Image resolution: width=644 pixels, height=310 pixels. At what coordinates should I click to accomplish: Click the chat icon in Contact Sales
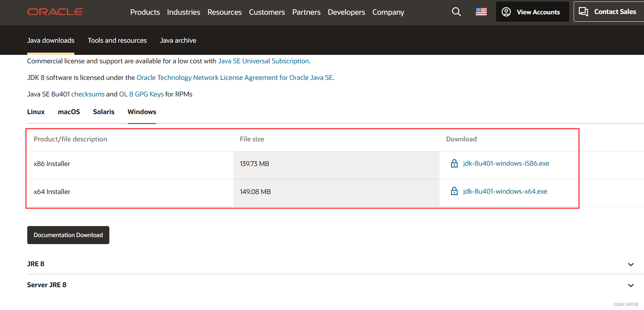click(583, 12)
